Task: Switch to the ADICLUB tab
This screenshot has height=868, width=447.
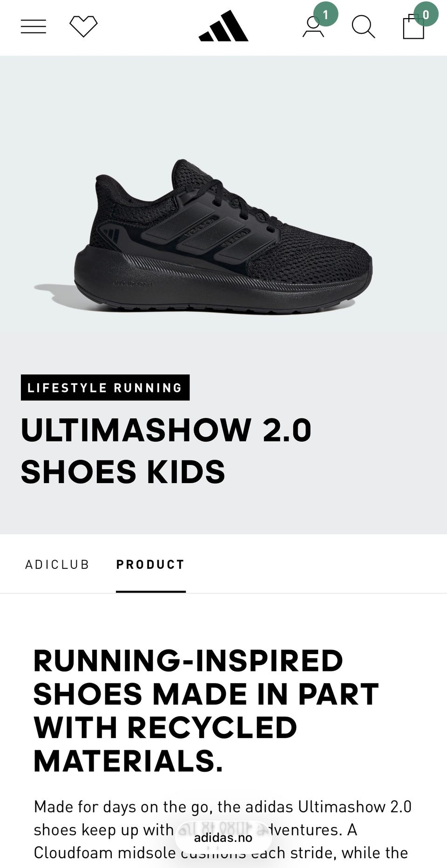Action: [x=57, y=565]
